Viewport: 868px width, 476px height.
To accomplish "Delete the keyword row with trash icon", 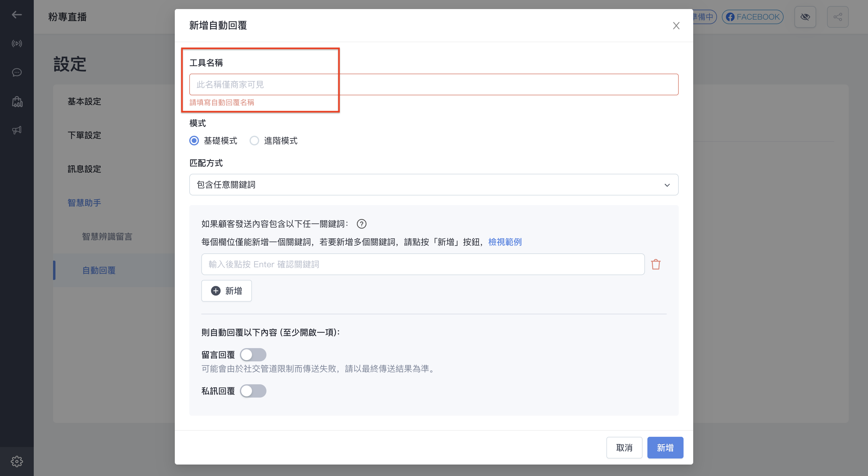I will pyautogui.click(x=656, y=264).
